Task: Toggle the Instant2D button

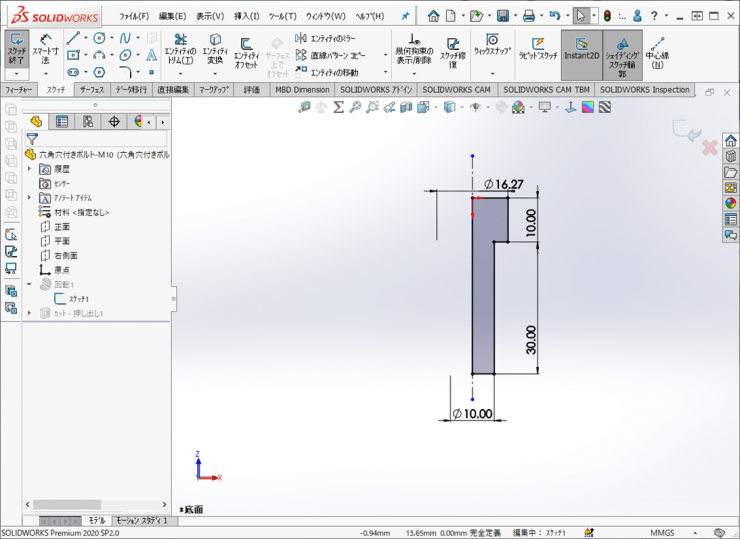Action: (x=580, y=54)
